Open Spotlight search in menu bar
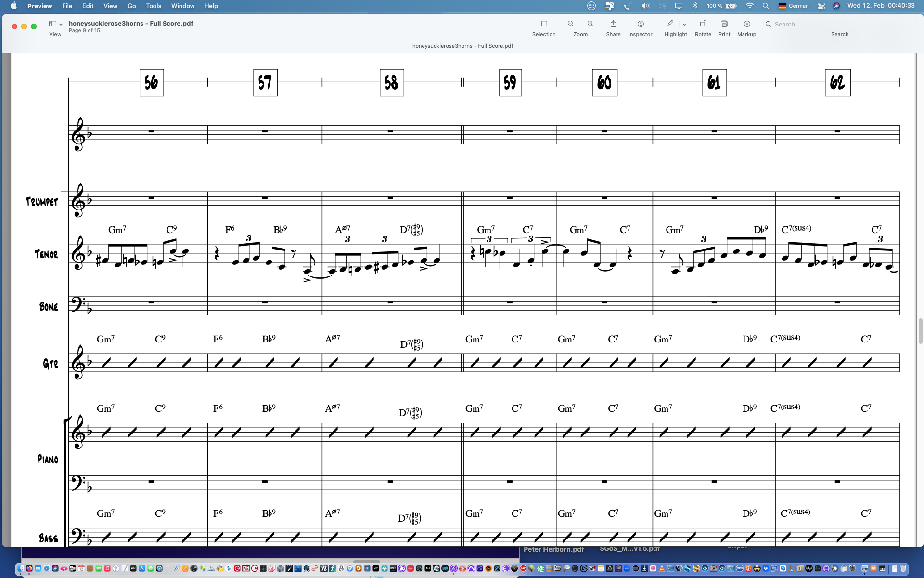 [x=765, y=6]
